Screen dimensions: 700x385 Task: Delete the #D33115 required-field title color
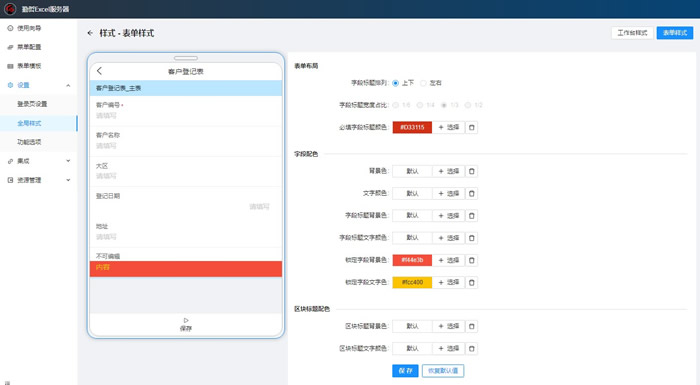(471, 127)
